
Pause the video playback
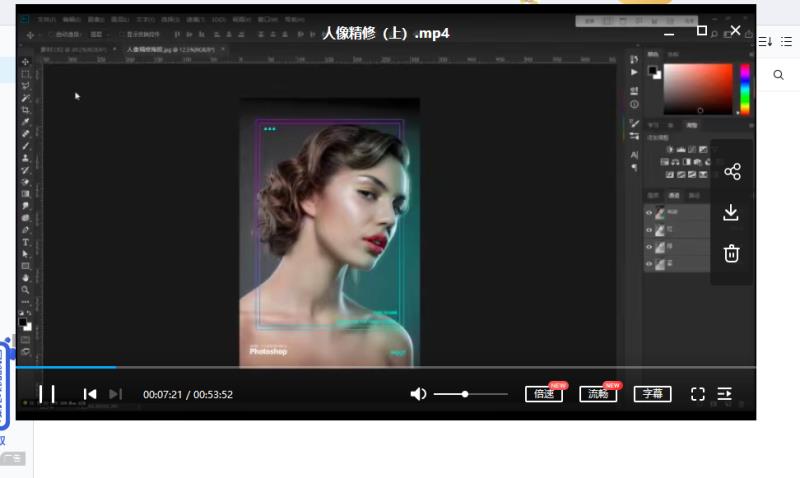click(x=46, y=394)
